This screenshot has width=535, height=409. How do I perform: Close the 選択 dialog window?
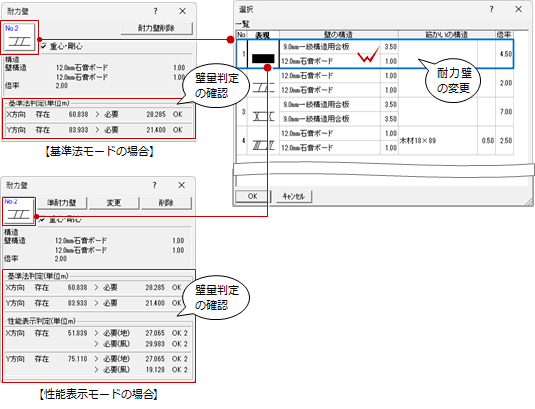click(519, 10)
